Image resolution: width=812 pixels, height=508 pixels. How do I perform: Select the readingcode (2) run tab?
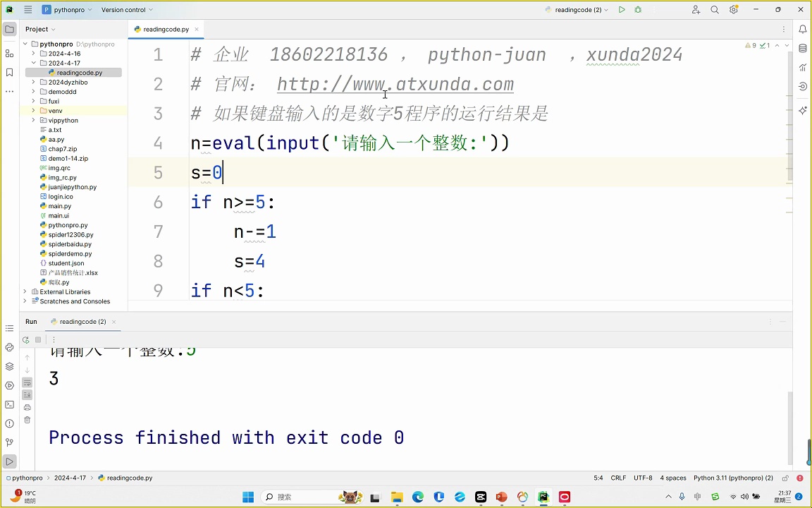click(x=82, y=322)
